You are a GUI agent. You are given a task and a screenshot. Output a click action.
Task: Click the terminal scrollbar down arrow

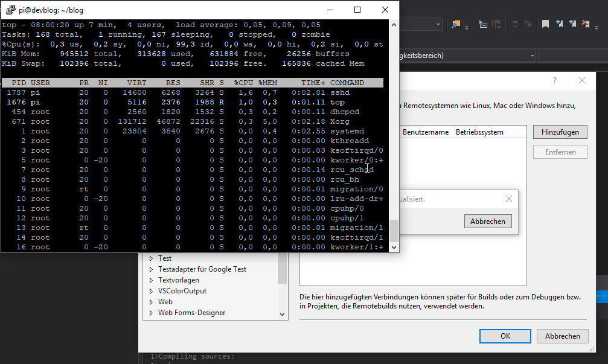(x=394, y=247)
